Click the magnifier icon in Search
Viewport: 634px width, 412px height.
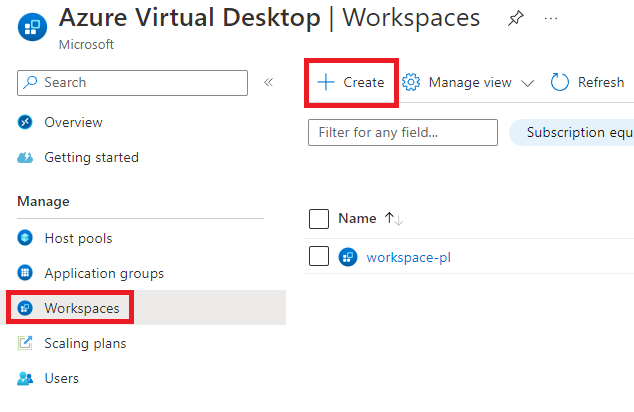(x=30, y=82)
